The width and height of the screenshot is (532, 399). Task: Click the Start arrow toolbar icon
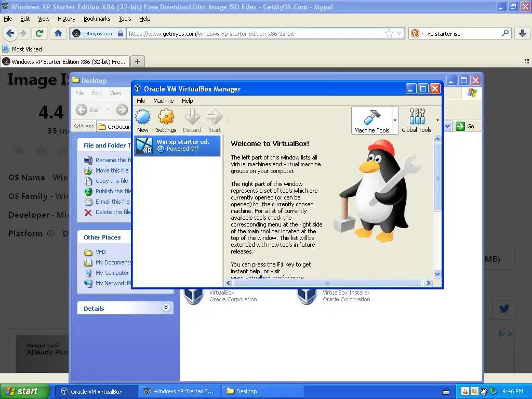click(215, 121)
